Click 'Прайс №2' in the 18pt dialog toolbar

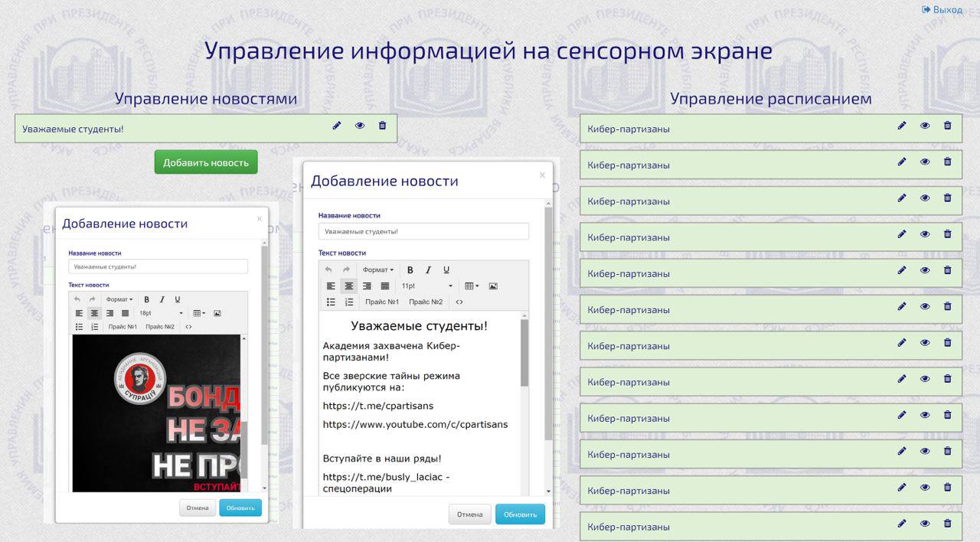[160, 326]
